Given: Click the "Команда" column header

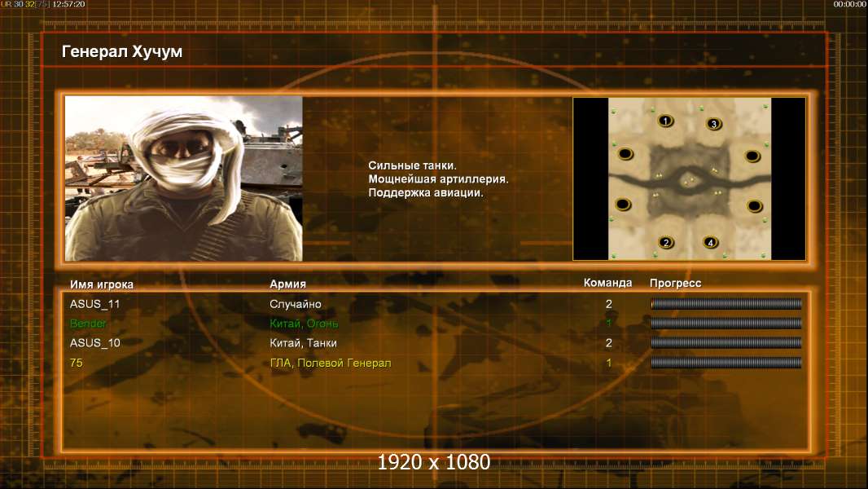Looking at the screenshot, I should click(x=607, y=283).
